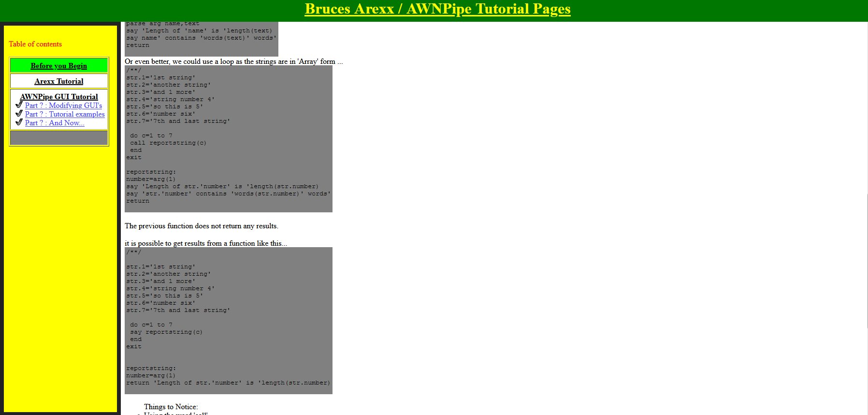The height and width of the screenshot is (415, 868).
Task: Go to the Arexx Tutorial link
Action: [x=59, y=81]
